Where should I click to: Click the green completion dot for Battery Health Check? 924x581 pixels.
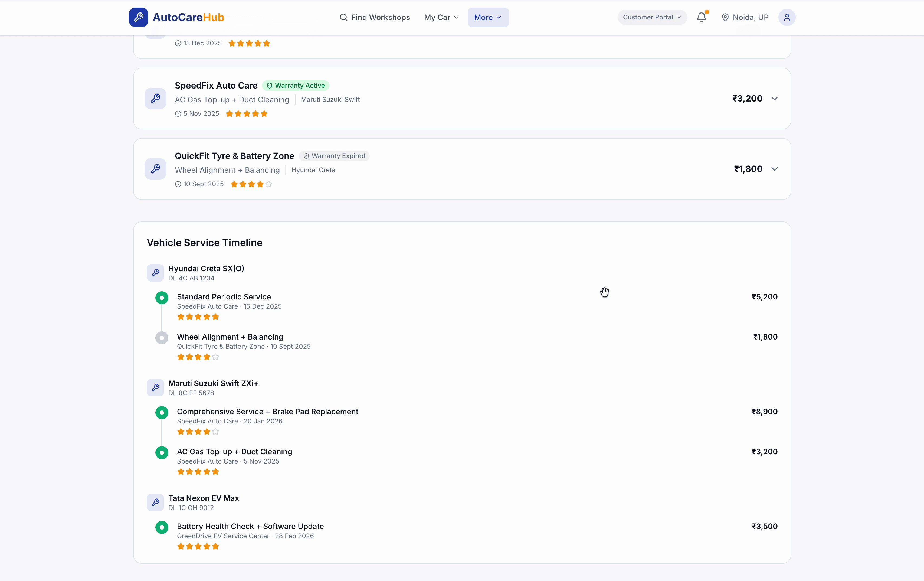tap(162, 527)
